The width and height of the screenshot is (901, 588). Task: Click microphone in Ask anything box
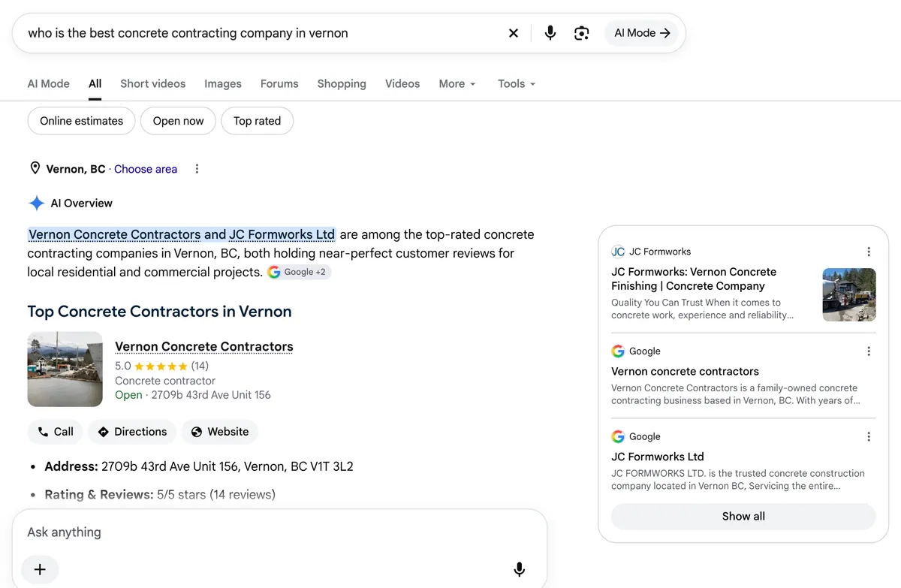[x=519, y=569]
